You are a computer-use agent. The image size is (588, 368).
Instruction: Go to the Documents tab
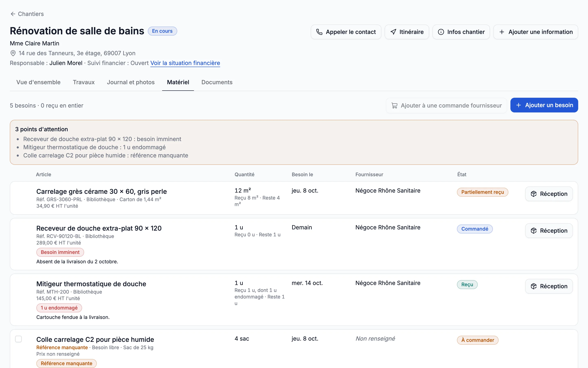point(217,82)
